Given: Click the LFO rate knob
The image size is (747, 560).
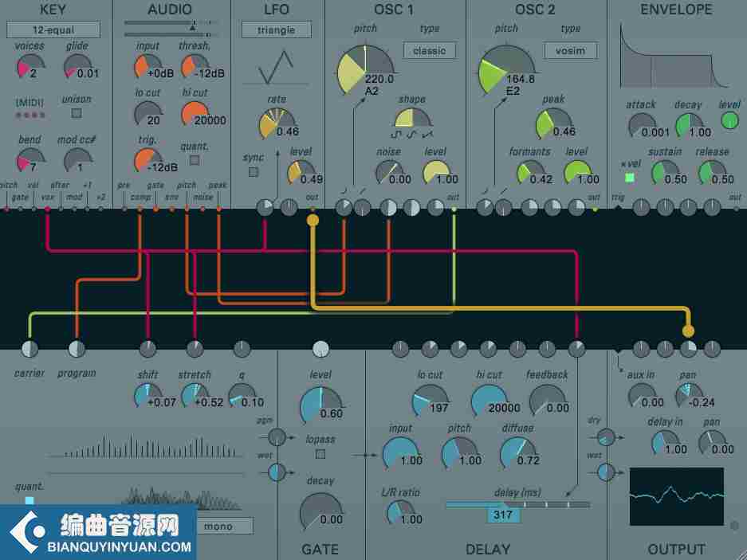Looking at the screenshot, I should (x=277, y=123).
